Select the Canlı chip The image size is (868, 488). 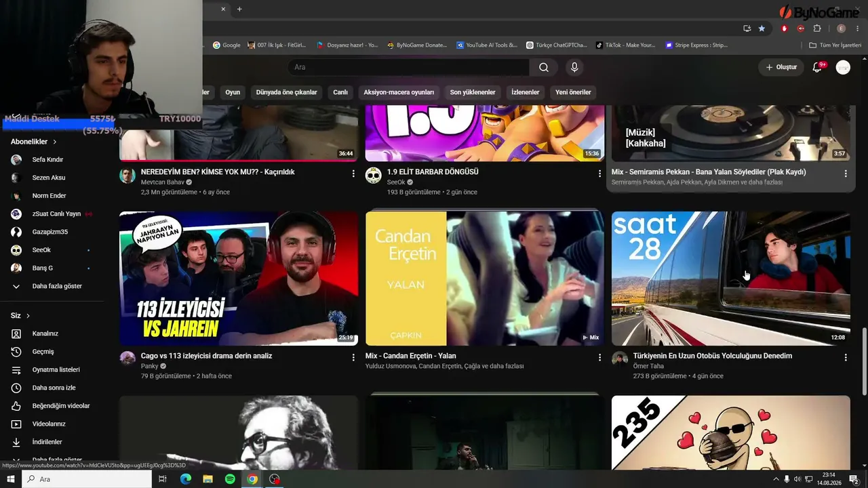tap(340, 92)
